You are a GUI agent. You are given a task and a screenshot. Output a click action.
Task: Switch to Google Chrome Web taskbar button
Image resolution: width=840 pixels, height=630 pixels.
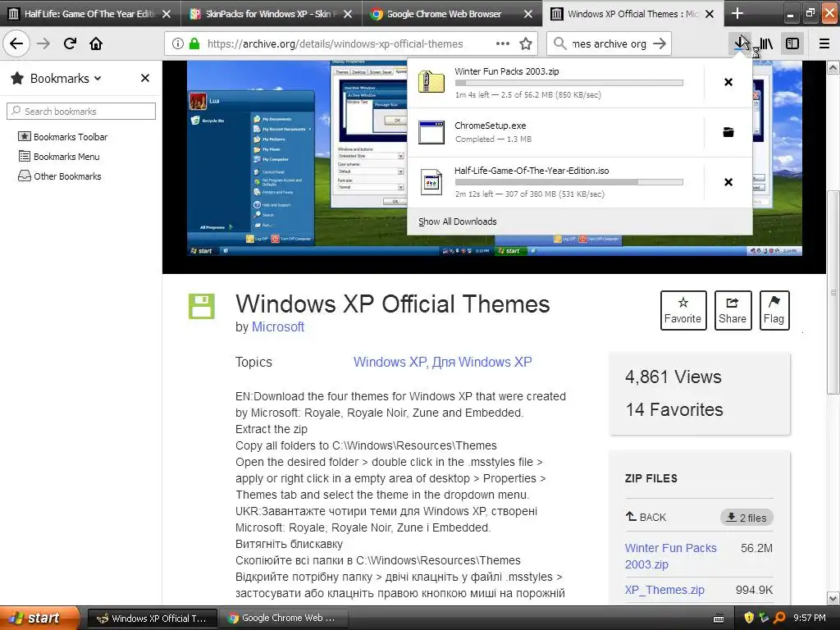[x=283, y=619]
